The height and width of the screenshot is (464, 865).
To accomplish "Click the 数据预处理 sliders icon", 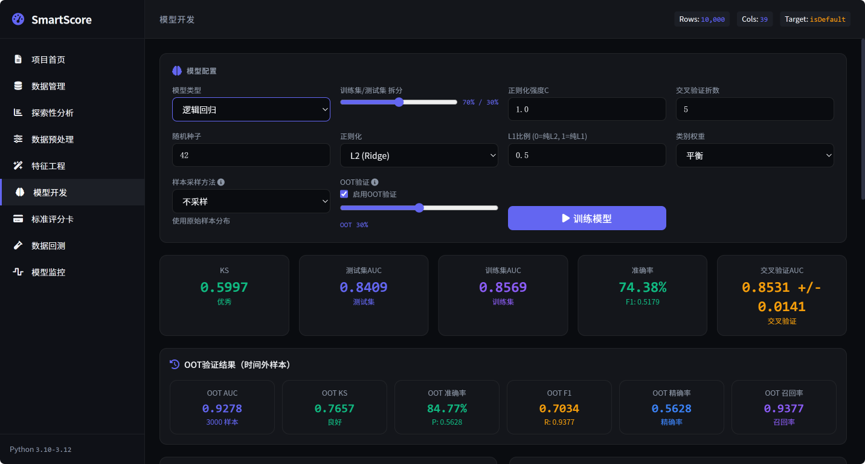I will click(18, 138).
